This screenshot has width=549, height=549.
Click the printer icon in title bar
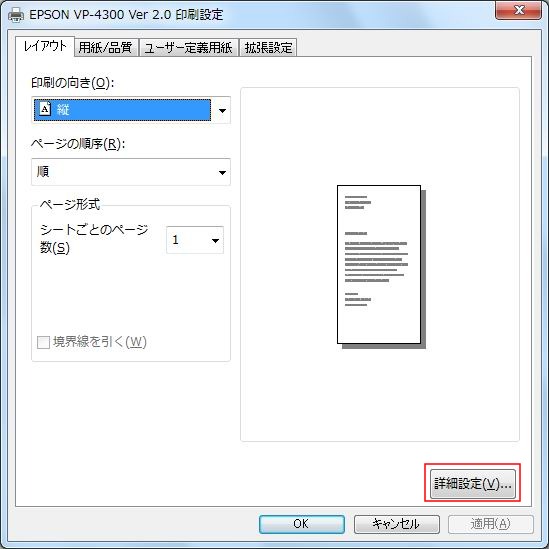16,15
